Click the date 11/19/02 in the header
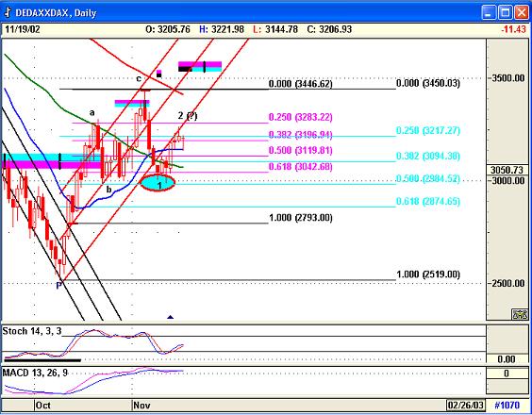 (23, 29)
